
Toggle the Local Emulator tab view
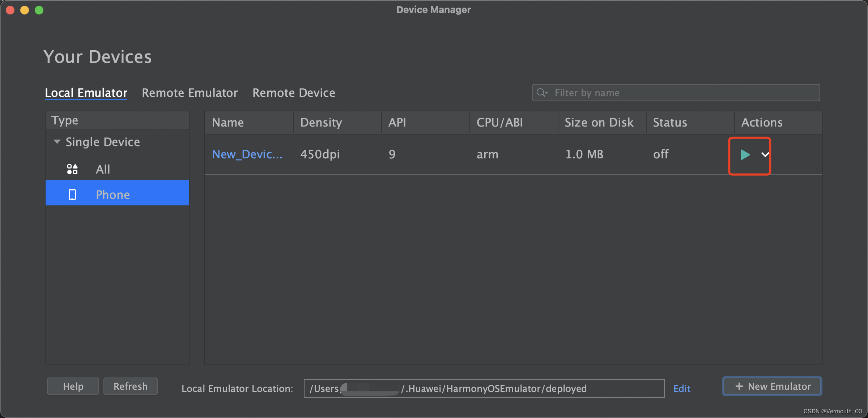tap(86, 93)
